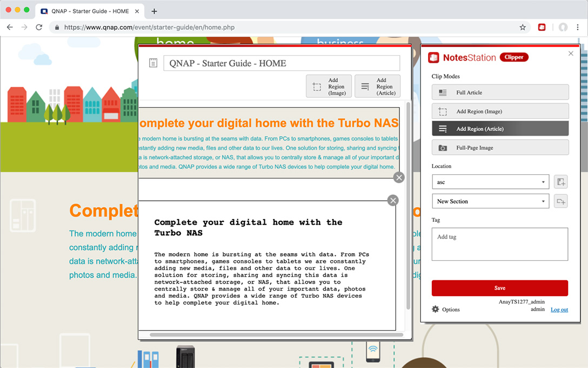Viewport: 588px width, 368px height.
Task: Remove the first clipped region via its X
Action: tap(399, 177)
